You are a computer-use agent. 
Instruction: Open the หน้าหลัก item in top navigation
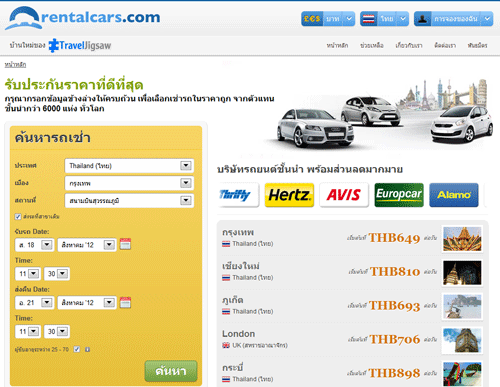click(x=337, y=45)
